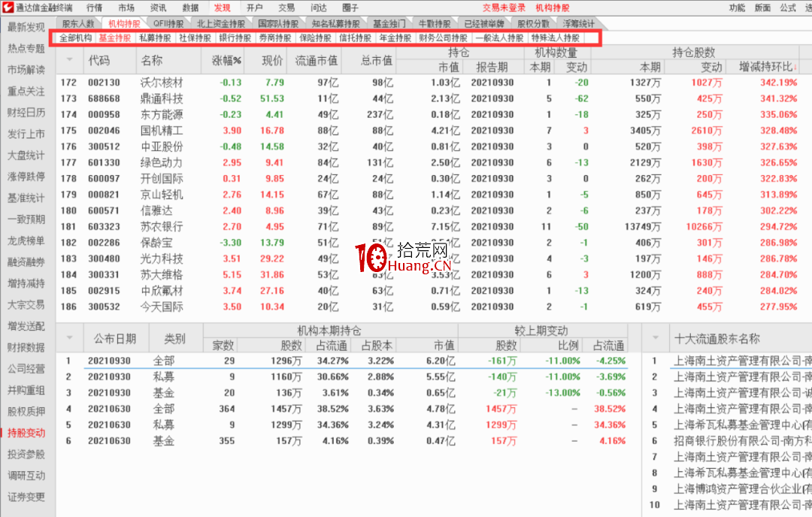Open 最新发现 in the left sidebar
This screenshot has width=812, height=517.
click(26, 27)
